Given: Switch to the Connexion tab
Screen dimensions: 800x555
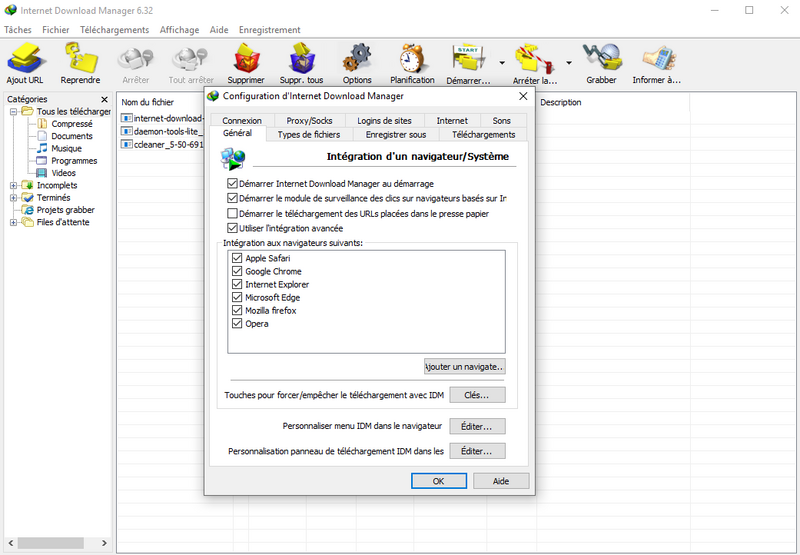Looking at the screenshot, I should coord(242,121).
